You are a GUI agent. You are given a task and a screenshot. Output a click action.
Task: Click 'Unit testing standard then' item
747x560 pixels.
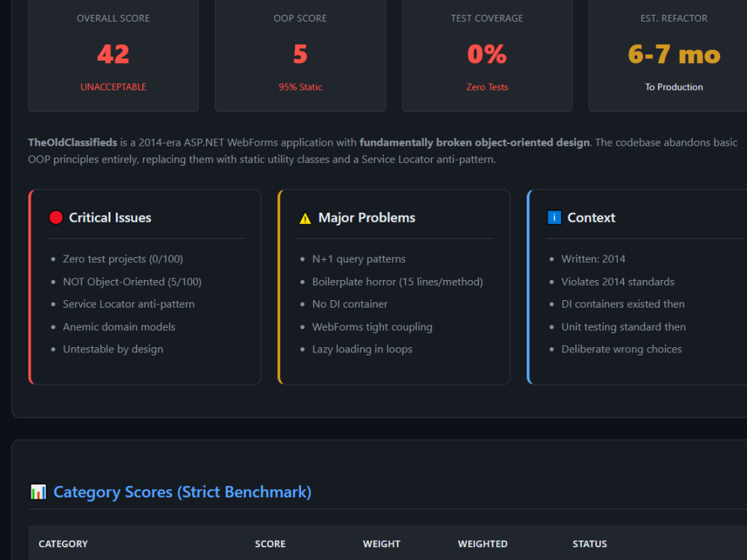(624, 327)
